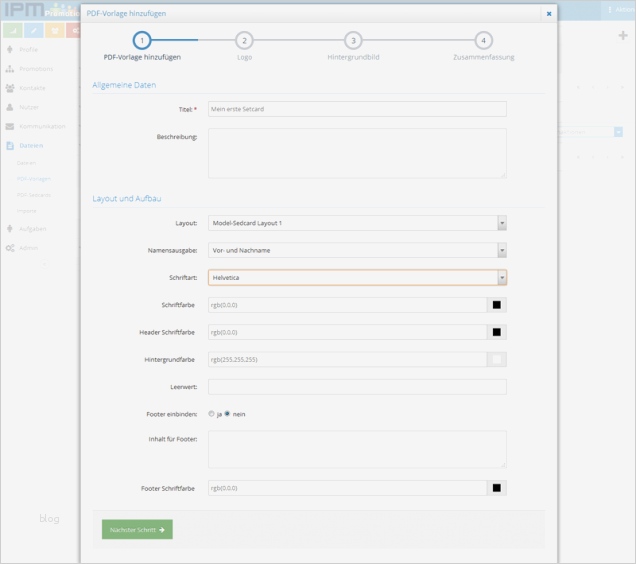Click the Nutzer user icon
636x564 pixels.
coord(10,107)
